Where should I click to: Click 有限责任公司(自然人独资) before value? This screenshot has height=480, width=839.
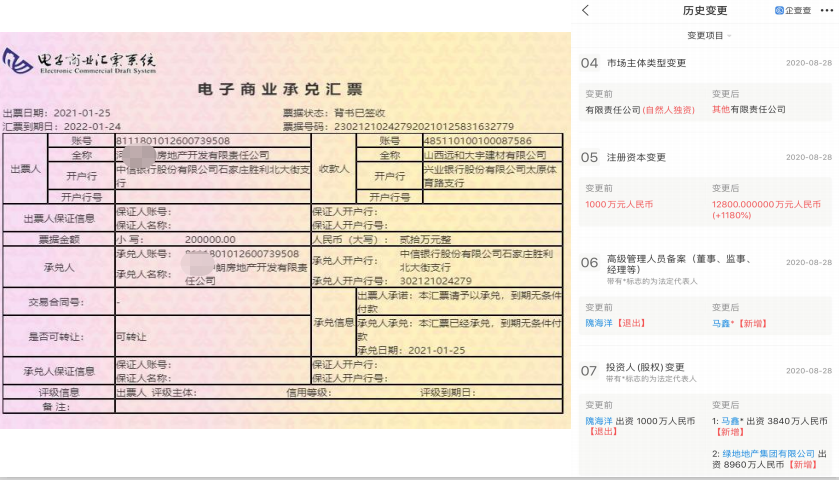click(x=640, y=110)
